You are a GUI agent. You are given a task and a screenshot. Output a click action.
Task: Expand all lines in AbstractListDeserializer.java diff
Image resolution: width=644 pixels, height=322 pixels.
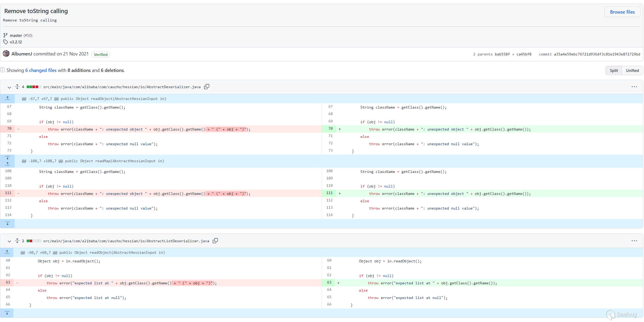17,241
